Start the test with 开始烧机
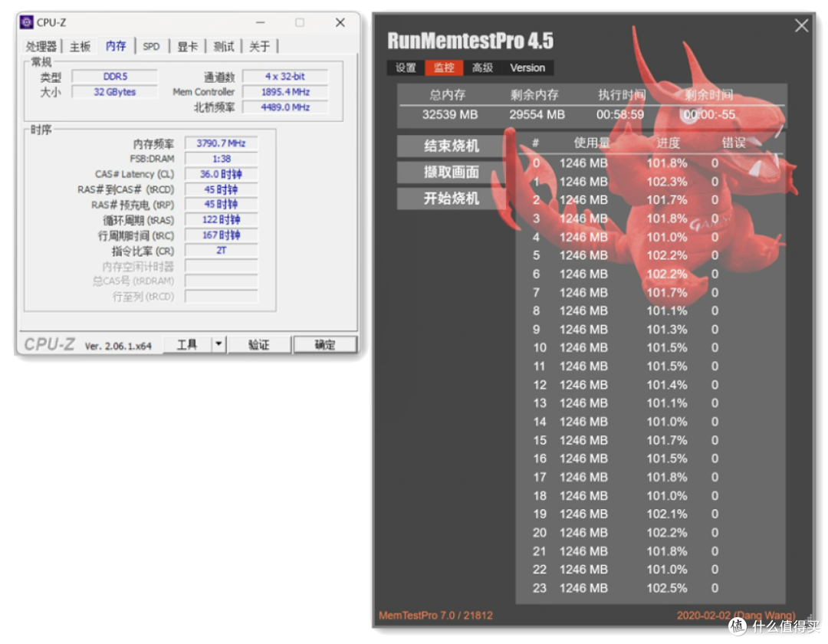Image resolution: width=828 pixels, height=644 pixels. (x=451, y=199)
